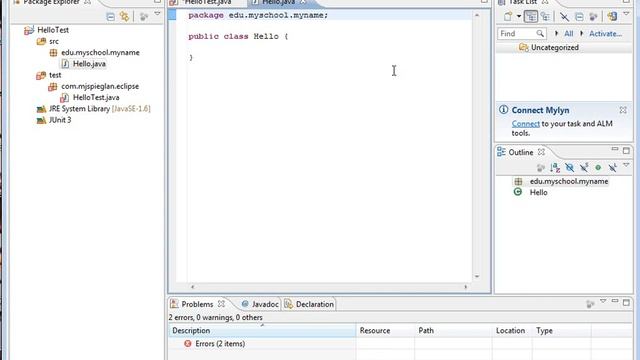Select the HelloTest project

tap(53, 30)
